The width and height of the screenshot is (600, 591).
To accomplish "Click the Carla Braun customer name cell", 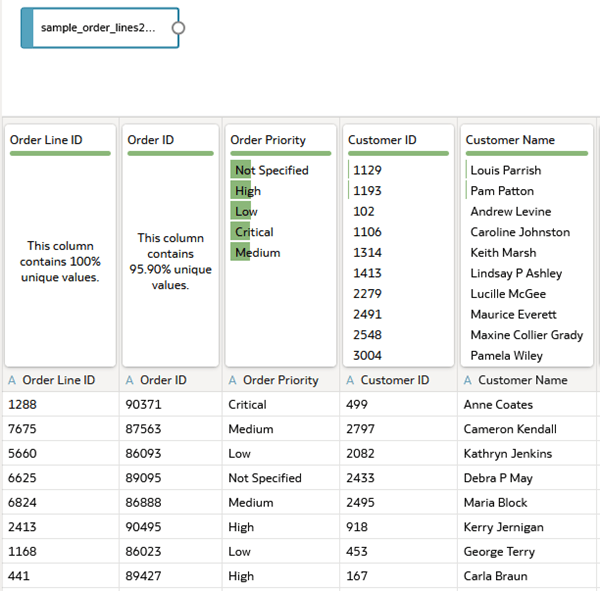I will point(528,576).
